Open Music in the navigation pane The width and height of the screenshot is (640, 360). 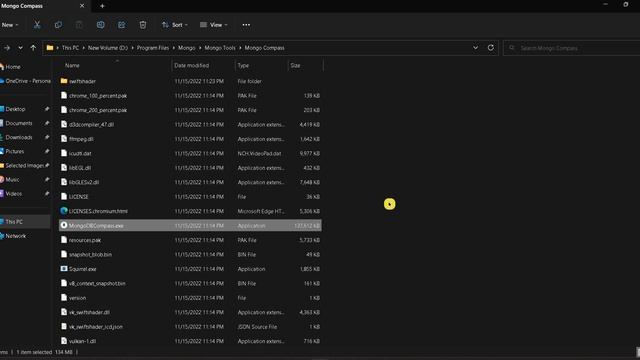[x=12, y=179]
